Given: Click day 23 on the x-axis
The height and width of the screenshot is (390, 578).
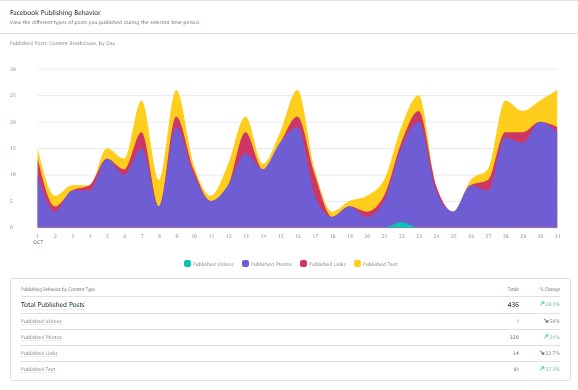Looking at the screenshot, I should 419,236.
